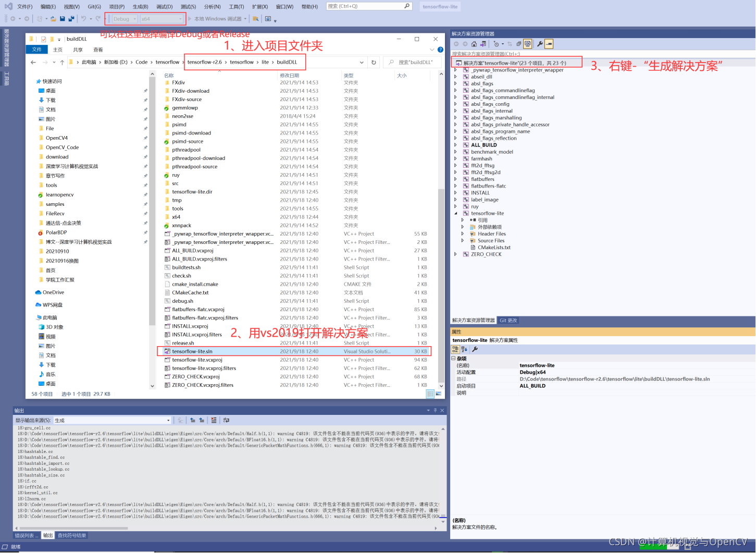756x553 pixels.
Task: Open the x64 platform dropdown
Action: [162, 19]
